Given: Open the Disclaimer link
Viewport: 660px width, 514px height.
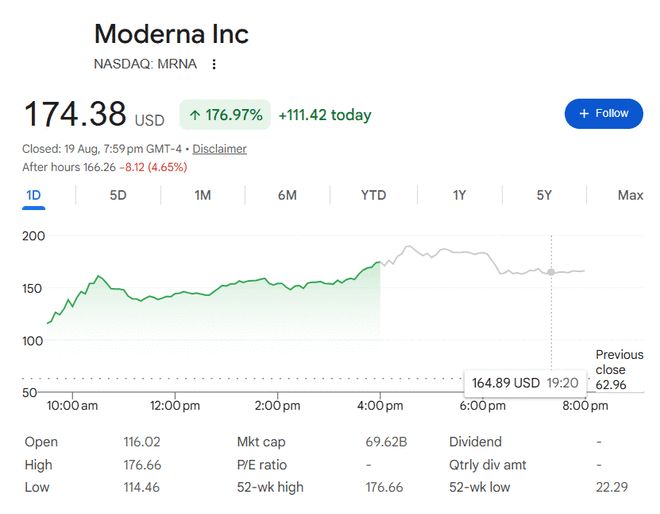Looking at the screenshot, I should 219,149.
